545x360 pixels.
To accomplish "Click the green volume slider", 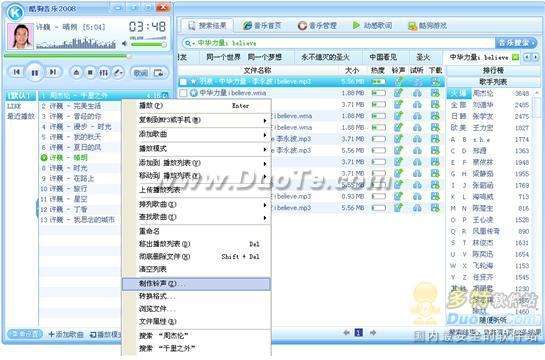I will pyautogui.click(x=148, y=44).
